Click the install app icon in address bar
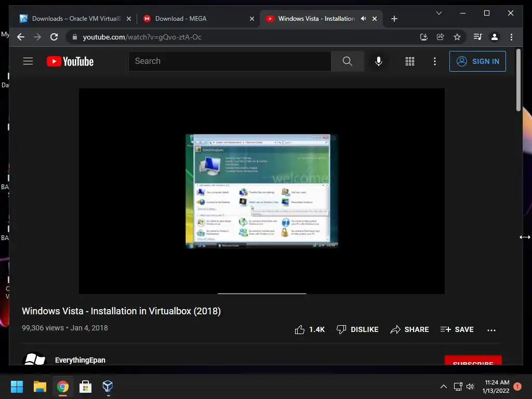 tap(424, 37)
